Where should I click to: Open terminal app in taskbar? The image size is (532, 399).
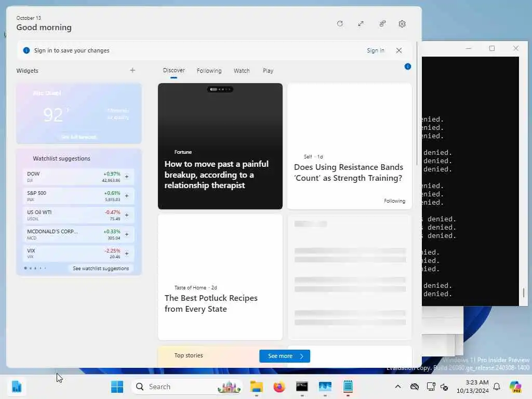click(302, 387)
